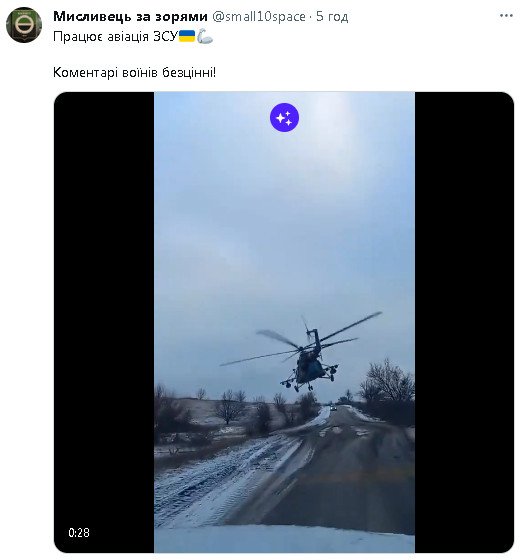
Task: Click the word ЗСУ in the post
Action: pos(165,36)
